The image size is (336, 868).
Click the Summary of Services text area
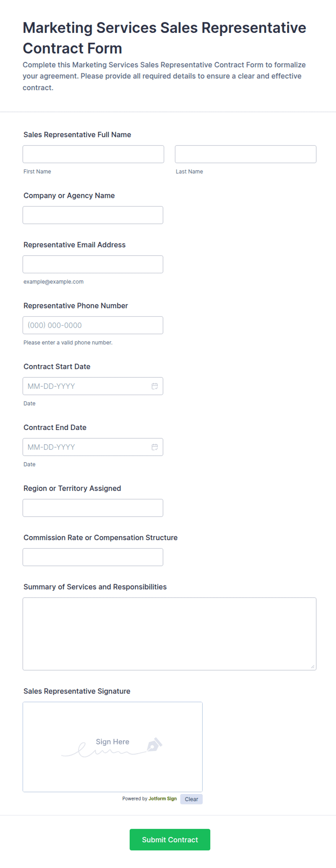(x=169, y=634)
